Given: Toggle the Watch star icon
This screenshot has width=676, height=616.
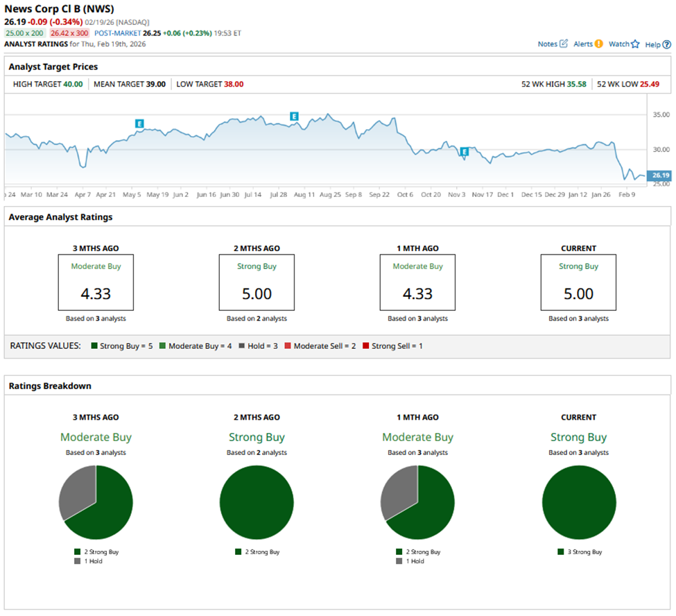Looking at the screenshot, I should point(635,44).
